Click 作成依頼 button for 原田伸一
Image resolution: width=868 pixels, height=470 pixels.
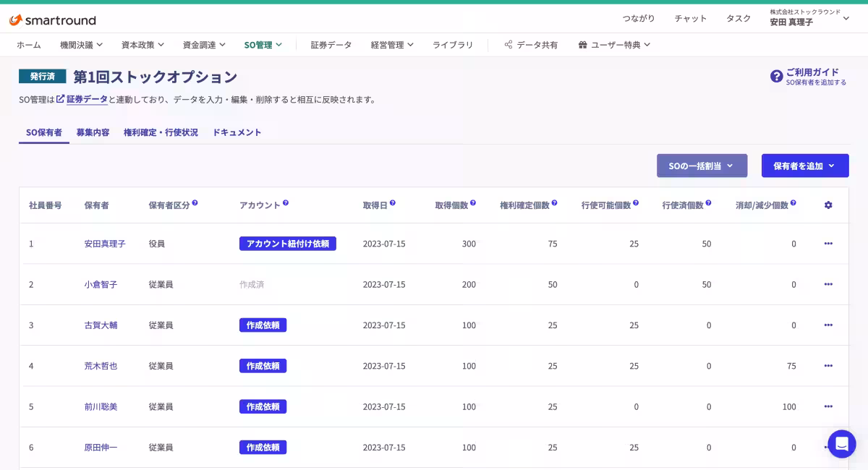point(263,447)
